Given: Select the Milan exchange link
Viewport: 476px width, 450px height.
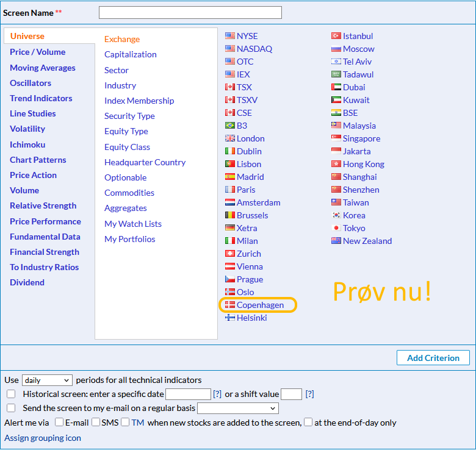Looking at the screenshot, I should [247, 241].
